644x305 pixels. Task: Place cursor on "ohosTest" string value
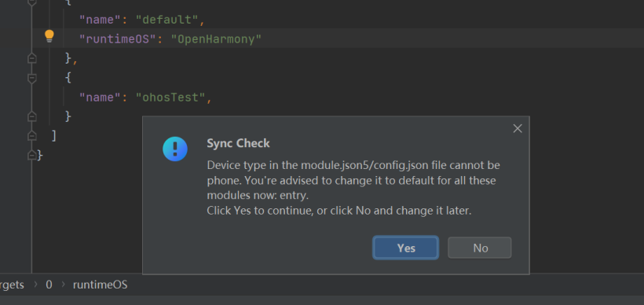pyautogui.click(x=170, y=97)
